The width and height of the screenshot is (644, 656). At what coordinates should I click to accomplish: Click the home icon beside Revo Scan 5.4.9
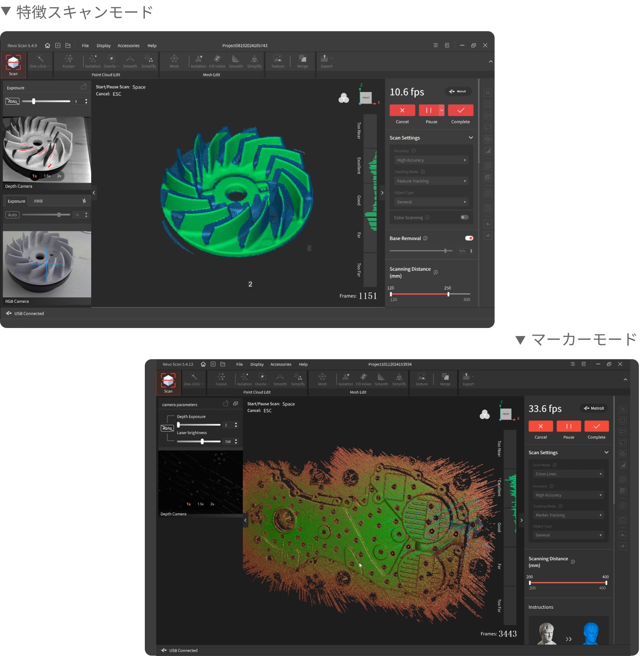point(47,46)
